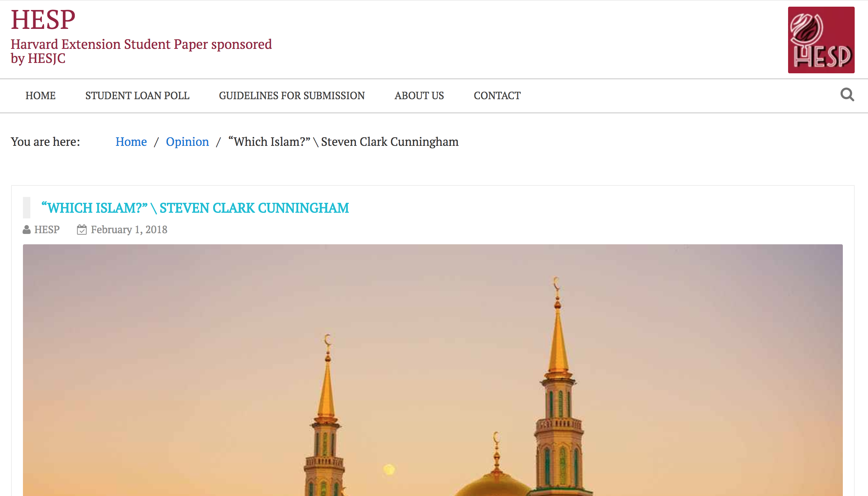Click the current page breadcrumb text
868x496 pixels.
(x=343, y=142)
